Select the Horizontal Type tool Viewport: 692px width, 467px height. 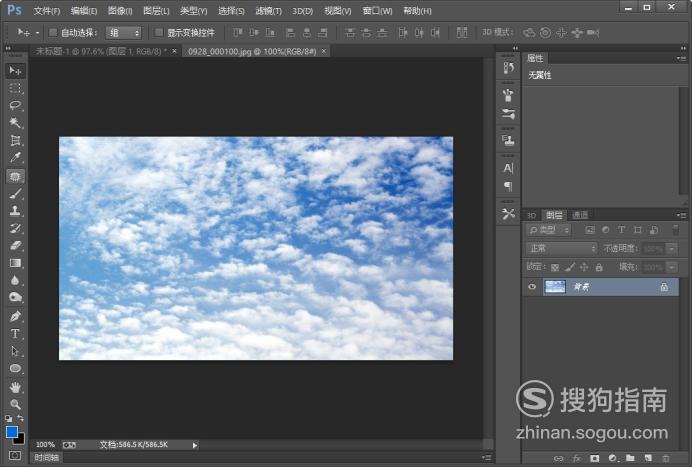click(15, 334)
